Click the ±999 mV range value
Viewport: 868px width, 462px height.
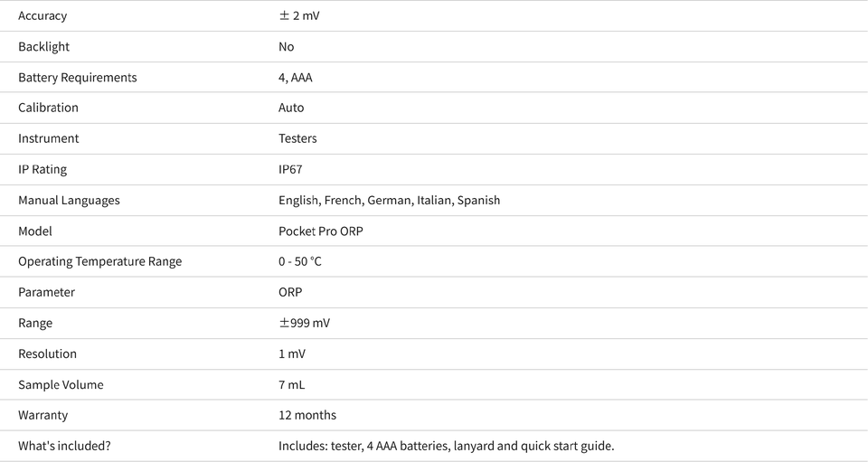click(304, 323)
